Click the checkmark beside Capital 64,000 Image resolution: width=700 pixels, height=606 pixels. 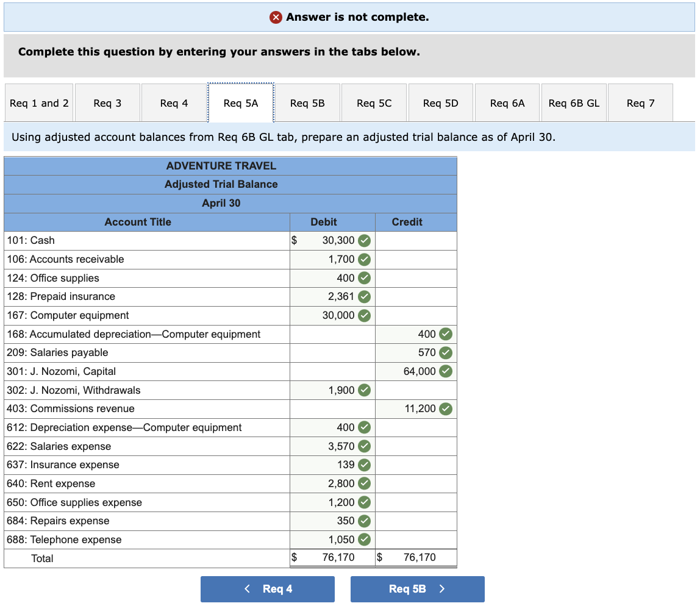point(446,371)
